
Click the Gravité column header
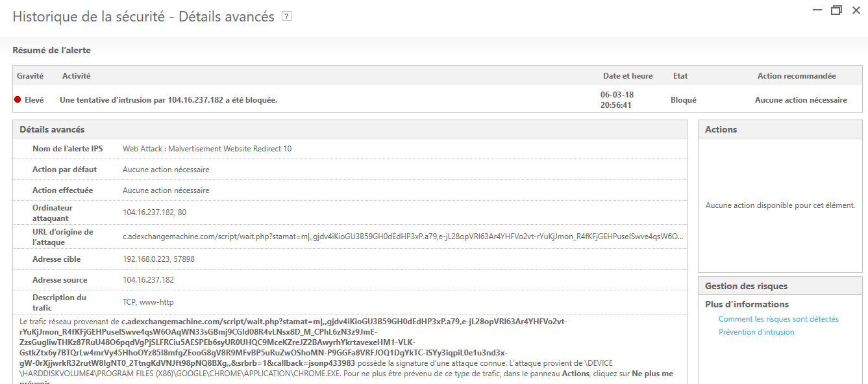pos(30,76)
